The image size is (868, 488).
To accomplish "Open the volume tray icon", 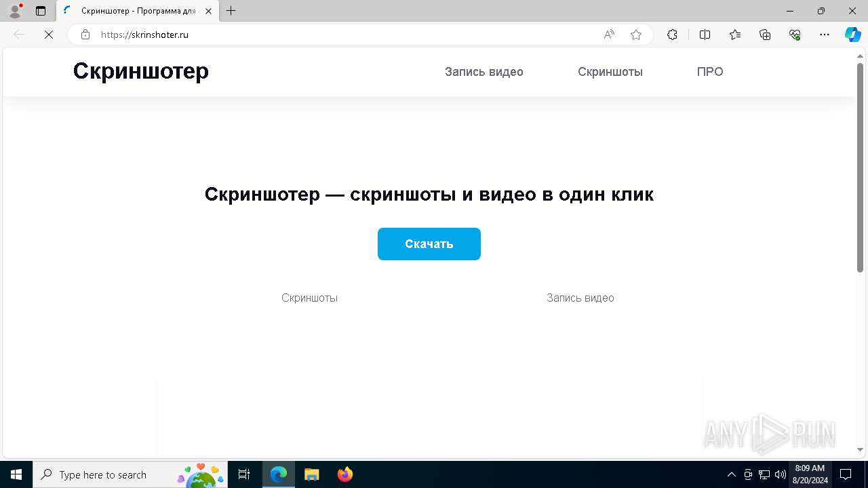I will pos(781,474).
